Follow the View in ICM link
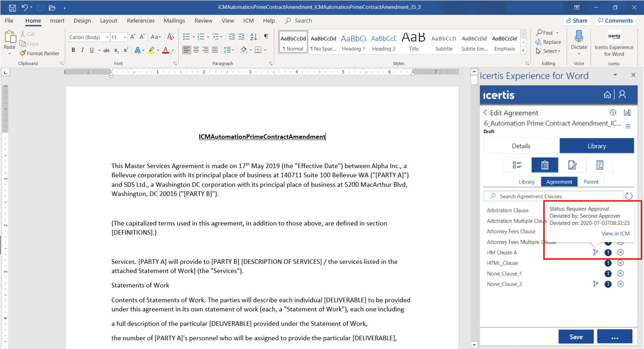644x349 pixels. coord(615,234)
